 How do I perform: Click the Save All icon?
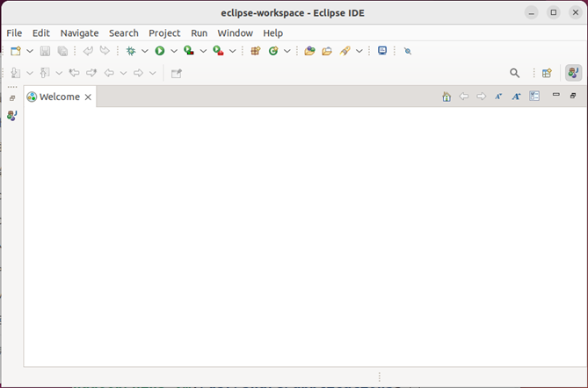[62, 51]
